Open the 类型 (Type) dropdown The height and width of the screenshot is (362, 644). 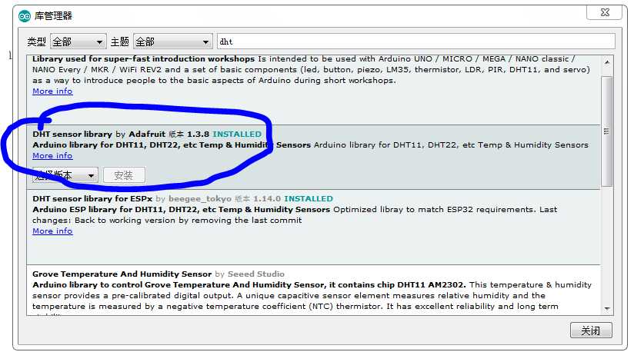point(78,42)
